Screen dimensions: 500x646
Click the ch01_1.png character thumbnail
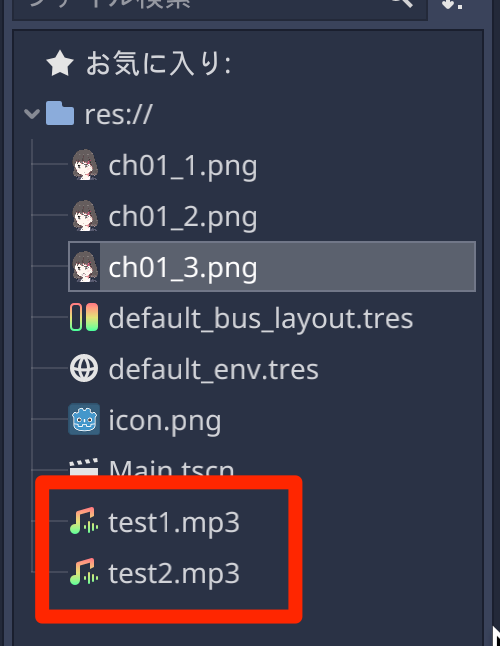point(85,165)
